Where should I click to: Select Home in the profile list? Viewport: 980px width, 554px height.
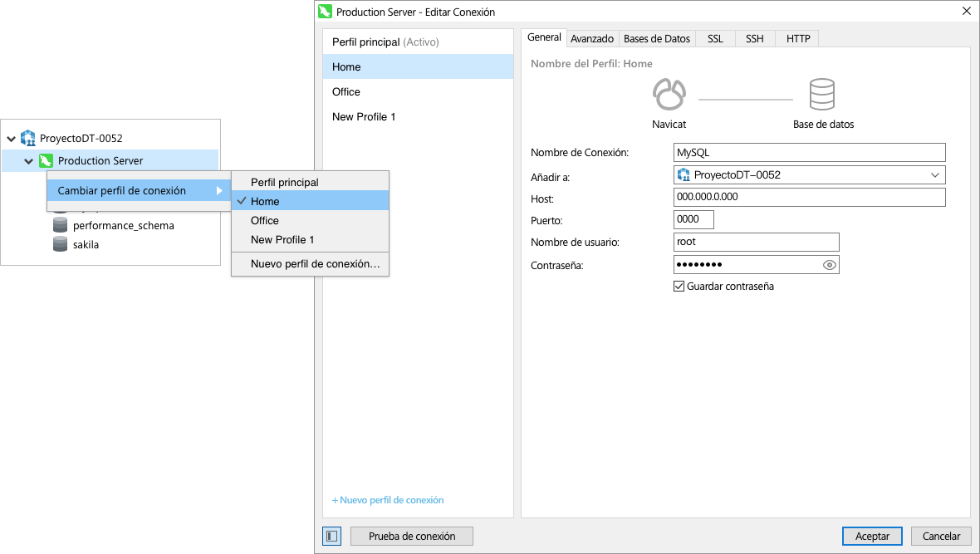tap(418, 67)
